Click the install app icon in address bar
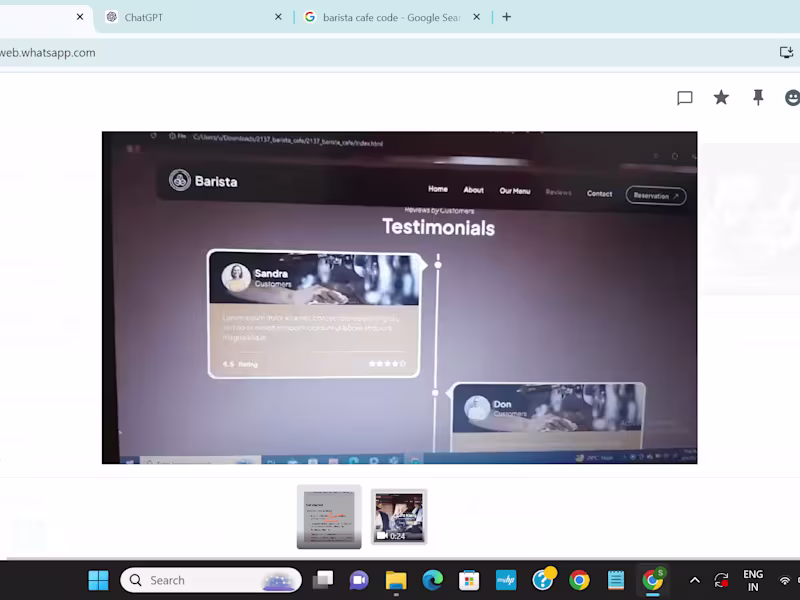Image resolution: width=800 pixels, height=600 pixels. click(786, 52)
